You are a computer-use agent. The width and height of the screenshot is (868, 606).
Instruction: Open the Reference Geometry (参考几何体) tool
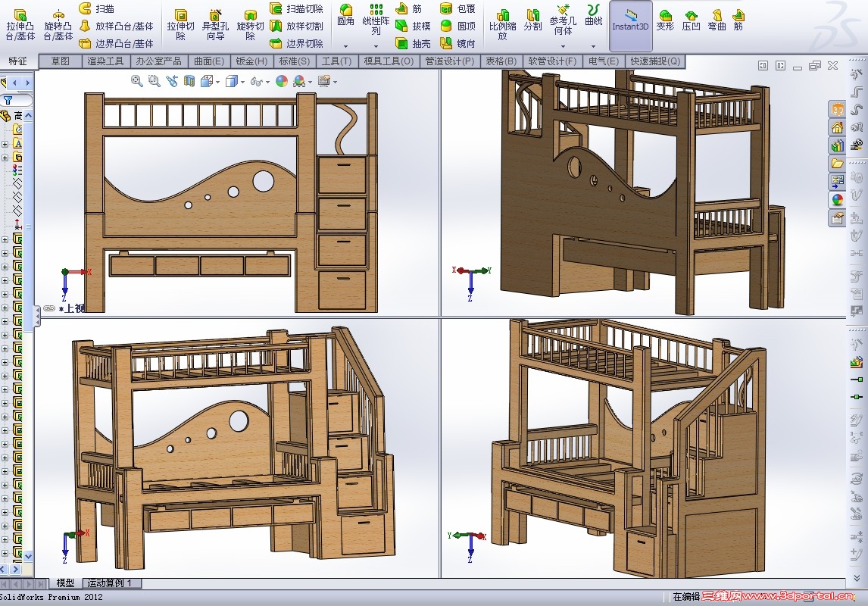(563, 20)
